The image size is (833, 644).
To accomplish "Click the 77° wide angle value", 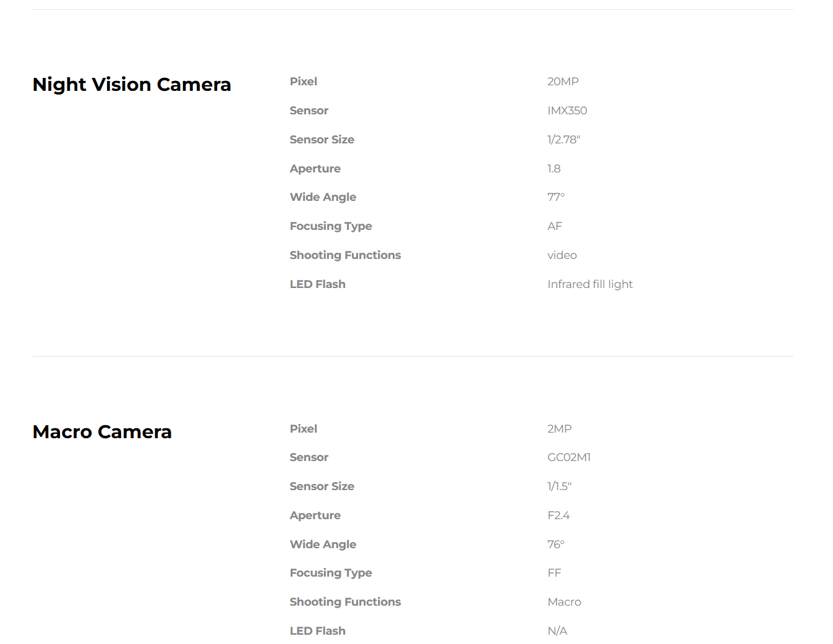I will tap(556, 197).
